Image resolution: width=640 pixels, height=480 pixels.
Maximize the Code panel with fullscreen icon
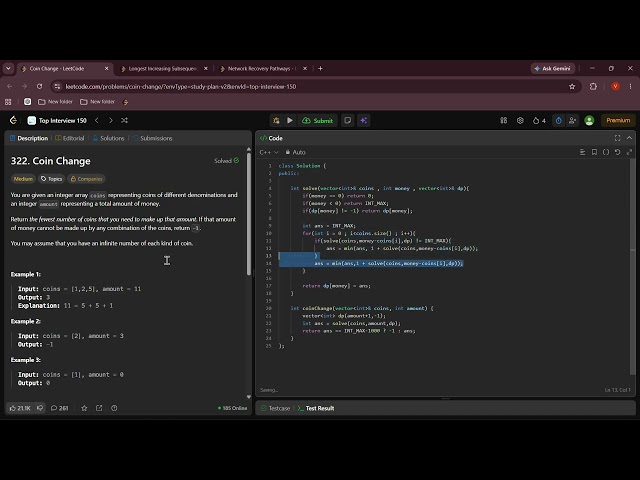(x=618, y=138)
